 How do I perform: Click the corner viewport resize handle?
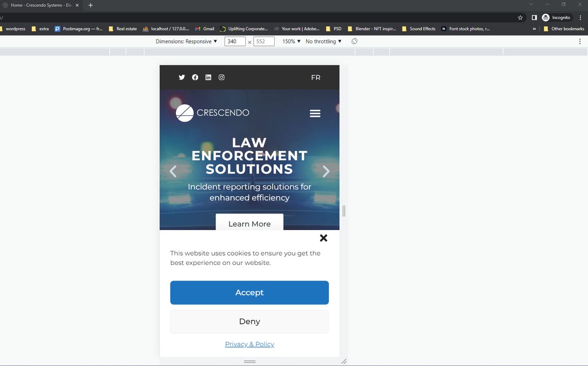[344, 361]
